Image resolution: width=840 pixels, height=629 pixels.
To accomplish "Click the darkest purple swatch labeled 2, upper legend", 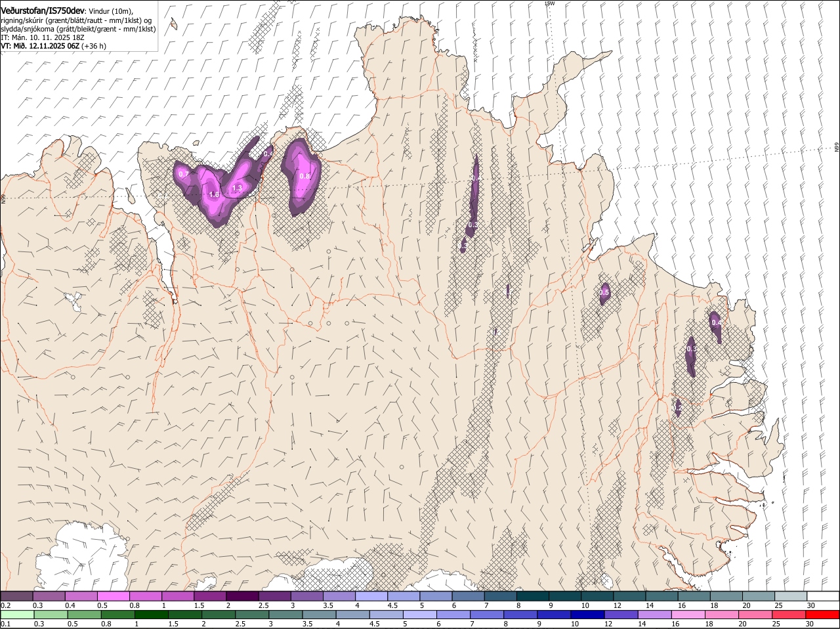I will coord(242,596).
